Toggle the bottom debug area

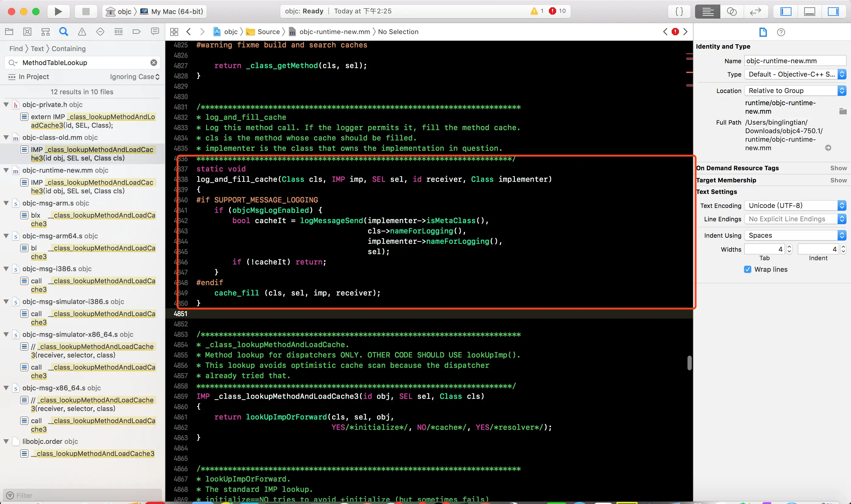point(810,11)
